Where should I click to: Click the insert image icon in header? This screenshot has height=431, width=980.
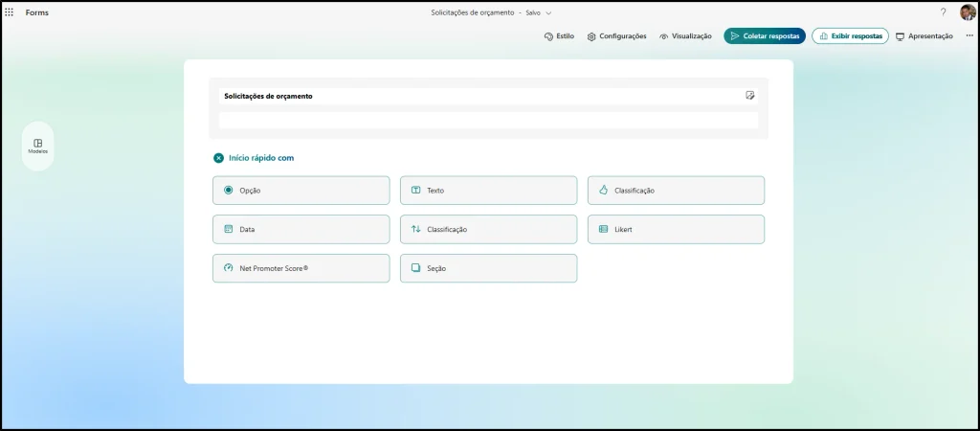point(750,96)
